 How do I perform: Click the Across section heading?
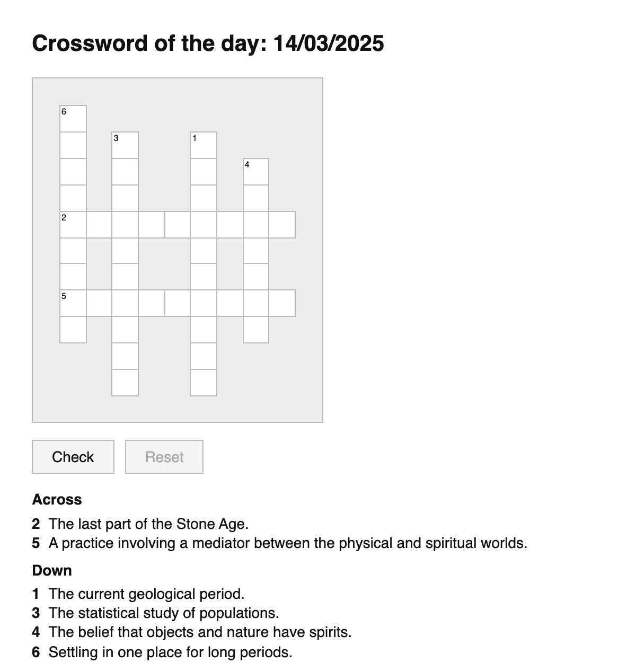pyautogui.click(x=57, y=499)
